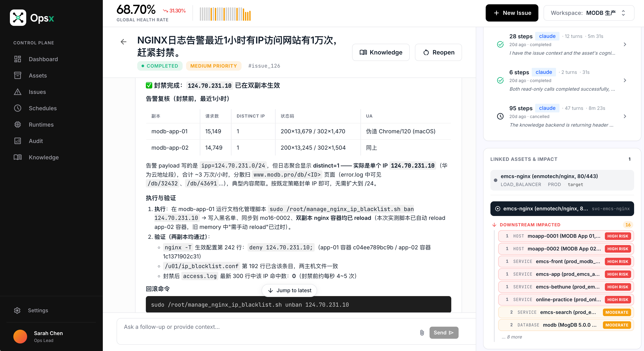644x351 pixels.
Task: Open the moapp-0001 host impact row
Action: pos(566,236)
